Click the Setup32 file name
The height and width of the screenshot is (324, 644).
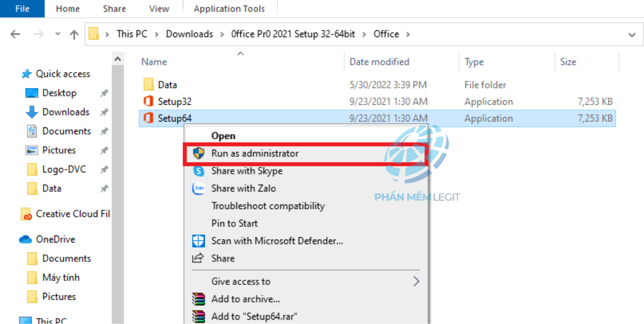coord(175,102)
